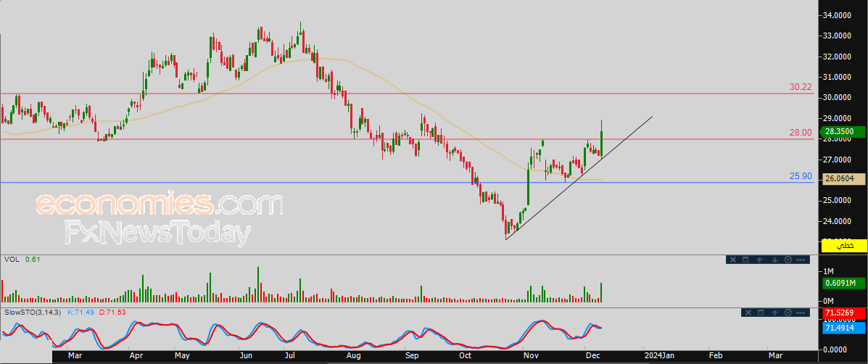Maximize the SlowSTO indicator panel
This screenshot has height=364, width=868.
[x=760, y=313]
